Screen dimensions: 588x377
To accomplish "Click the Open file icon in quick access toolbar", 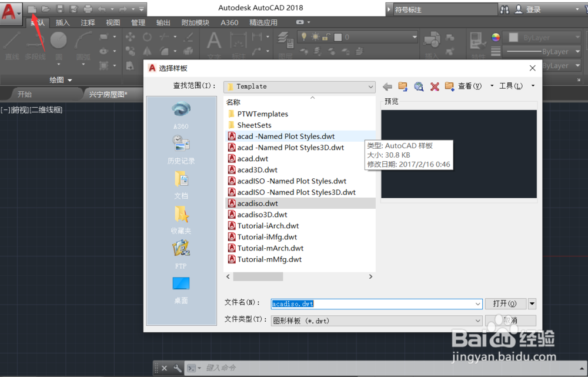I will (46, 9).
